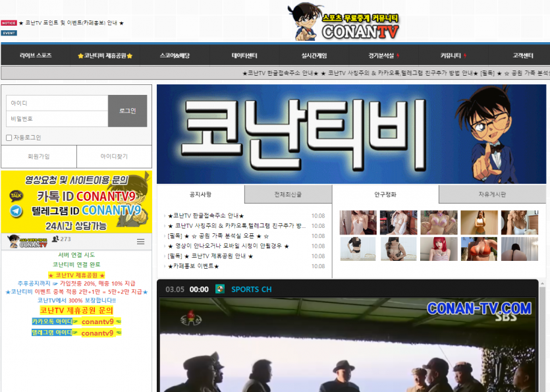Click the chat user count icon
This screenshot has width=550, height=392.
[x=55, y=239]
